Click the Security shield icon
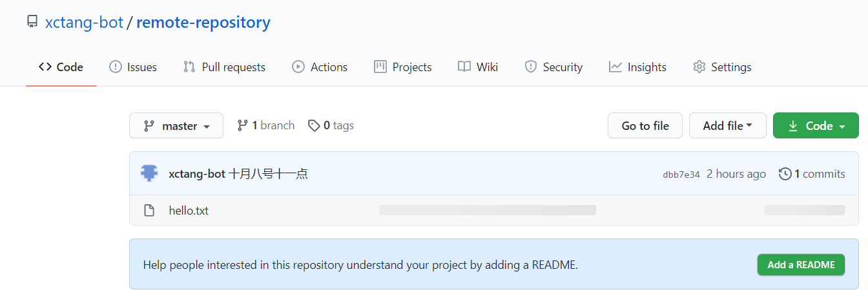Viewport: 868px width, 307px height. coord(531,67)
